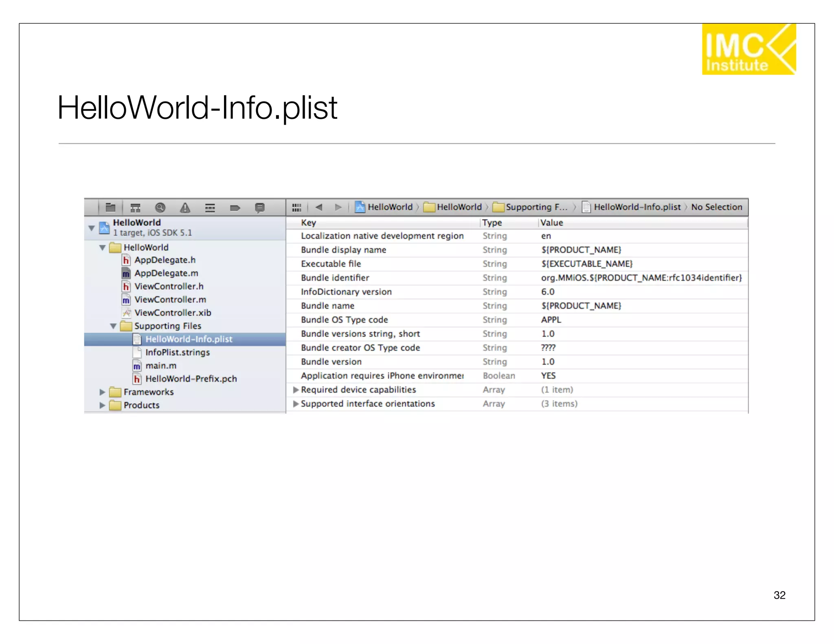This screenshot has height=644, width=834.
Task: Select the Executable file key
Action: 331,264
